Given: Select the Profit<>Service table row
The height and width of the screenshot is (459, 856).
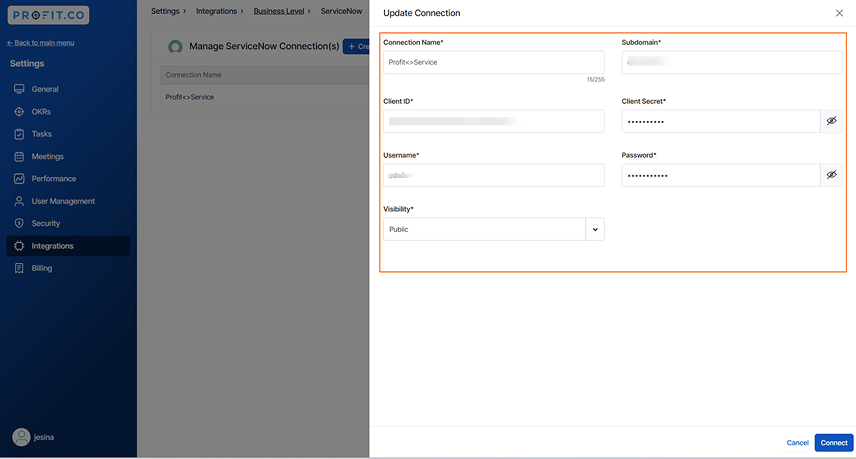Looking at the screenshot, I should 265,97.
